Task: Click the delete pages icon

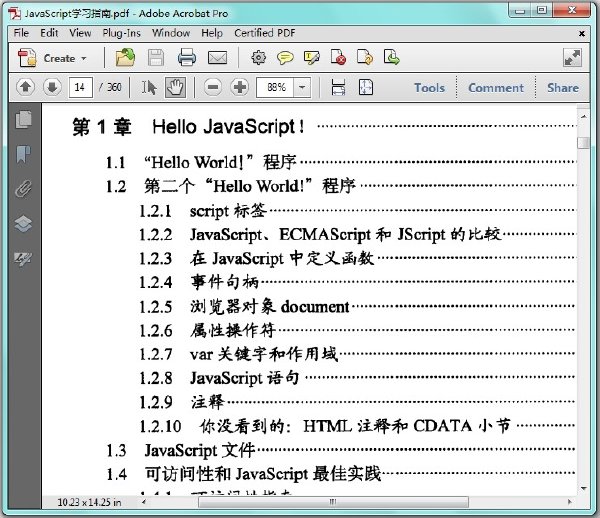Action: (x=338, y=57)
